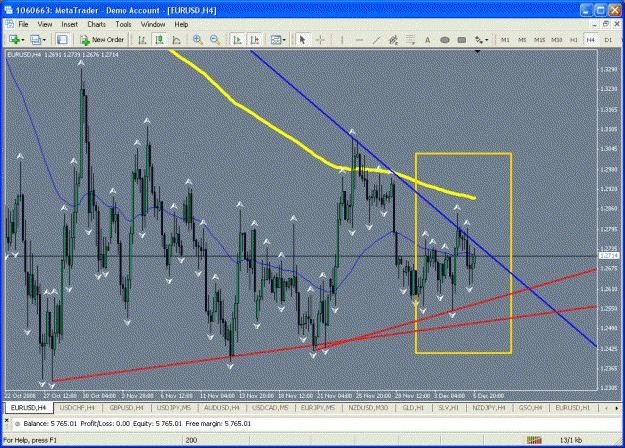Screen dimensions: 625x448
Task: Select the Trendline drawing tool
Action: tap(376, 39)
